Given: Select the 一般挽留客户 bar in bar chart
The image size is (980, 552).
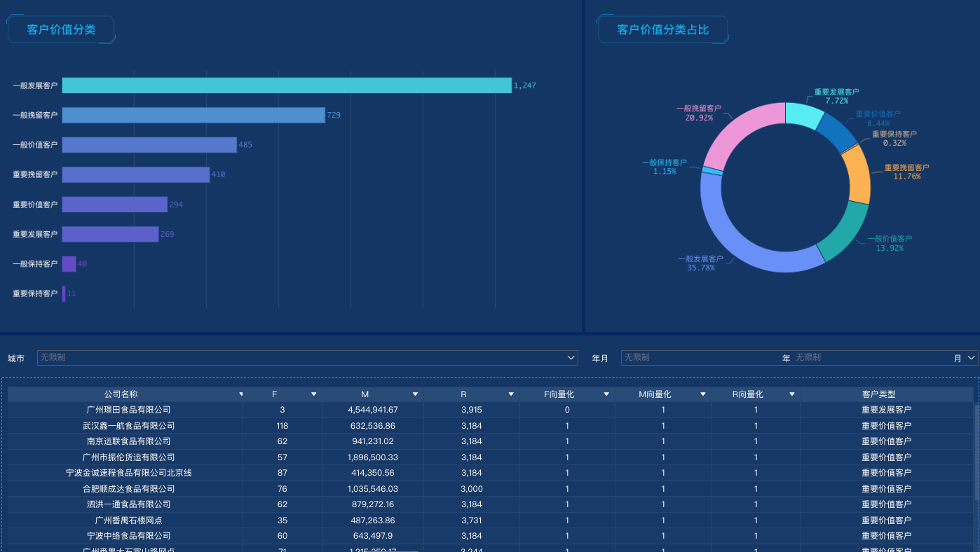Looking at the screenshot, I should [193, 115].
